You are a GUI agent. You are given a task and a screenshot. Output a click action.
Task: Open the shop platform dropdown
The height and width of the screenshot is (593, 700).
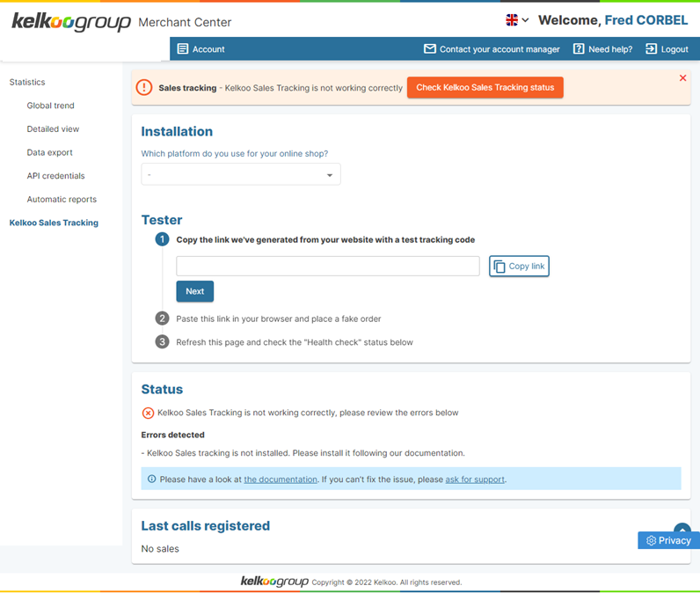[241, 174]
